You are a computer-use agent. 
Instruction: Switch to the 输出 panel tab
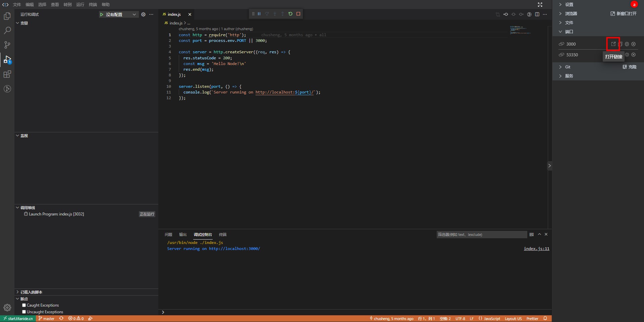[183, 235]
